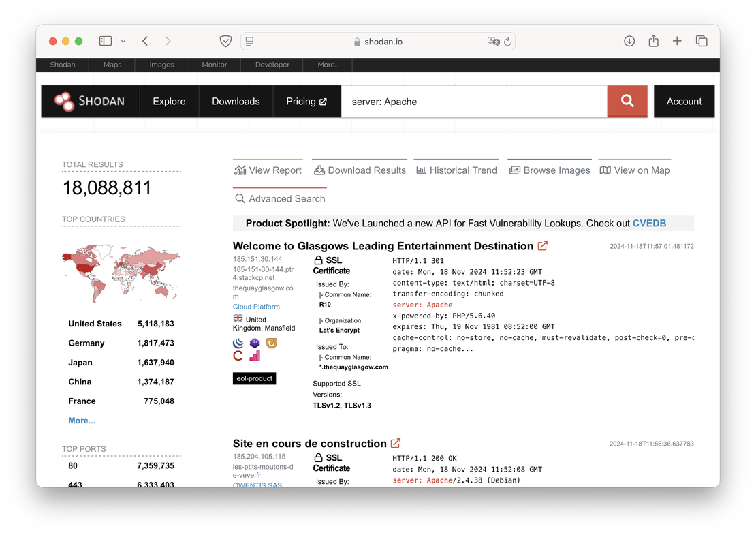756x535 pixels.
Task: Open the Explore menu item
Action: [x=169, y=101]
